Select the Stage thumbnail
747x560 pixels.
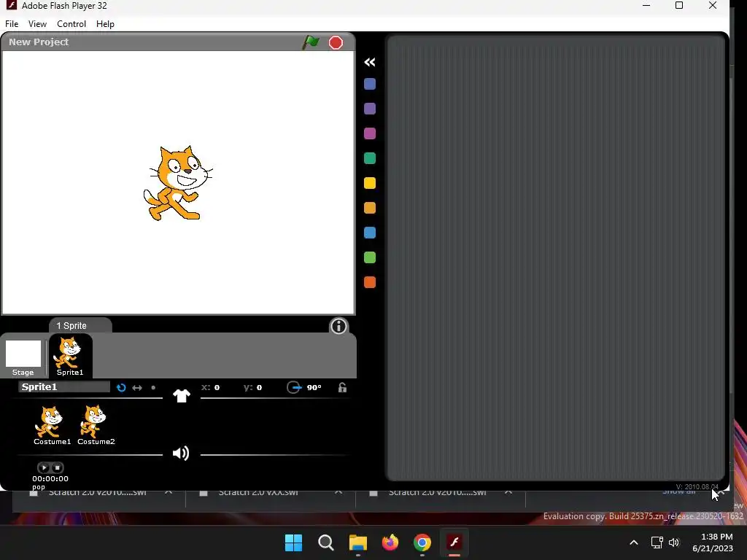(23, 357)
